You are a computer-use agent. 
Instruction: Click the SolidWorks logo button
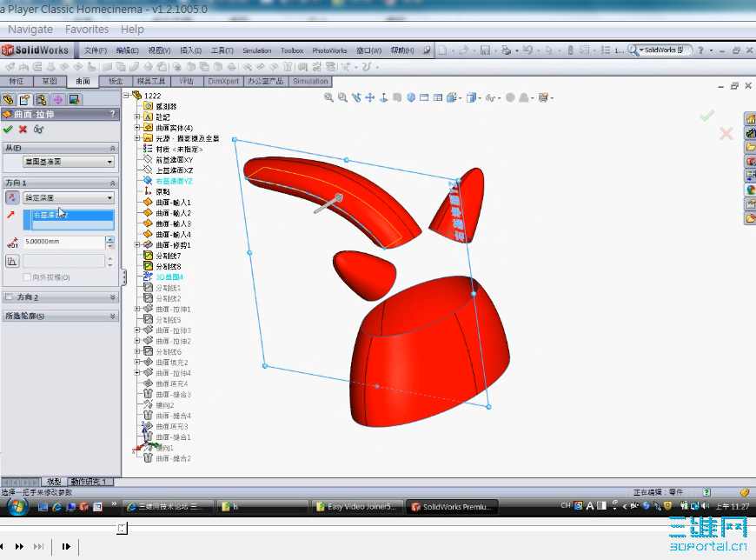tap(36, 50)
